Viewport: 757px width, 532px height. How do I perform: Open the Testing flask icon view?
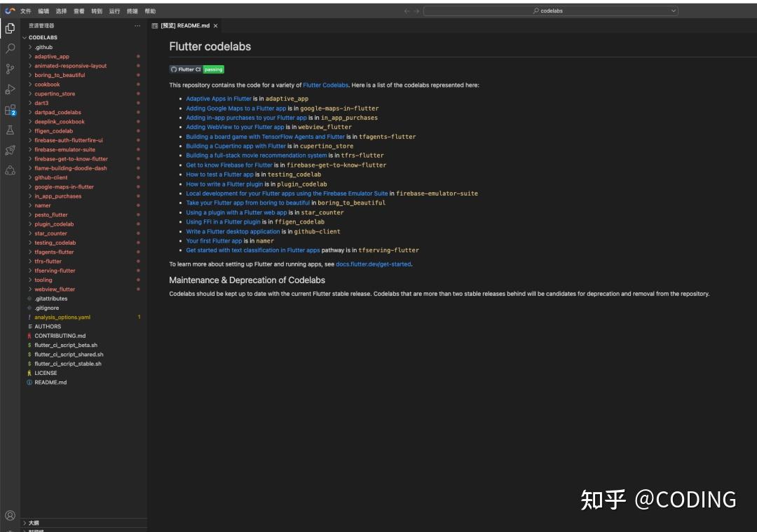[10, 130]
